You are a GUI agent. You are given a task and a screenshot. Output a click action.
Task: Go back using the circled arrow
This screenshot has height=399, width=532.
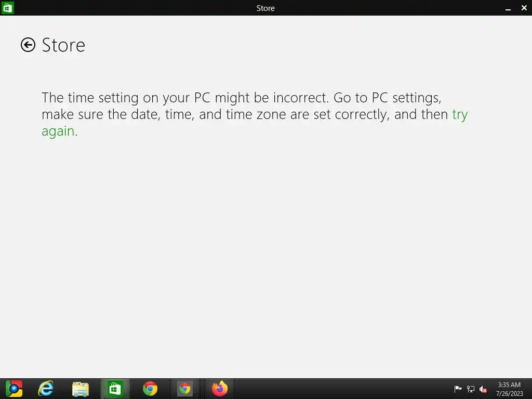pos(28,45)
